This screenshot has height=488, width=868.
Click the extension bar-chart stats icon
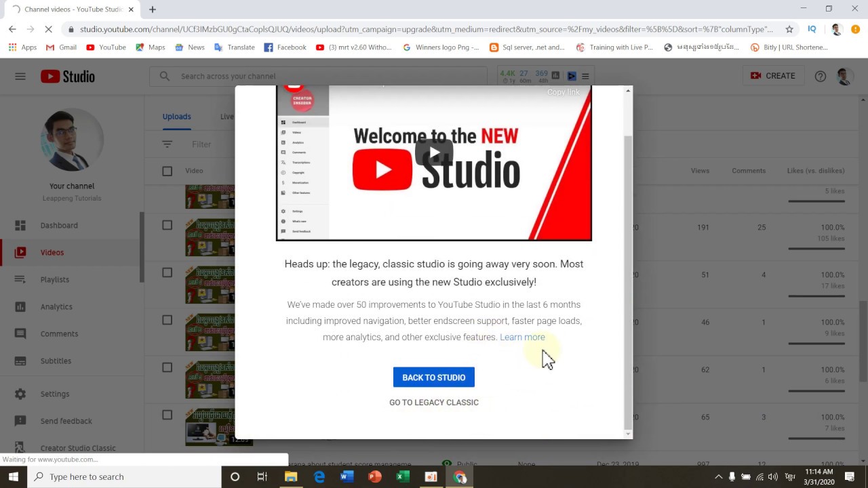(x=555, y=76)
